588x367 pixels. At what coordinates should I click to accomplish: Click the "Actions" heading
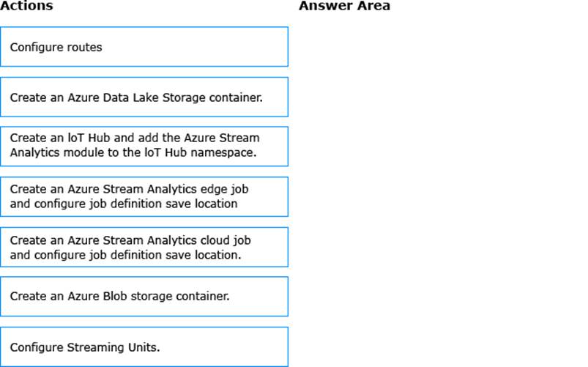click(26, 7)
